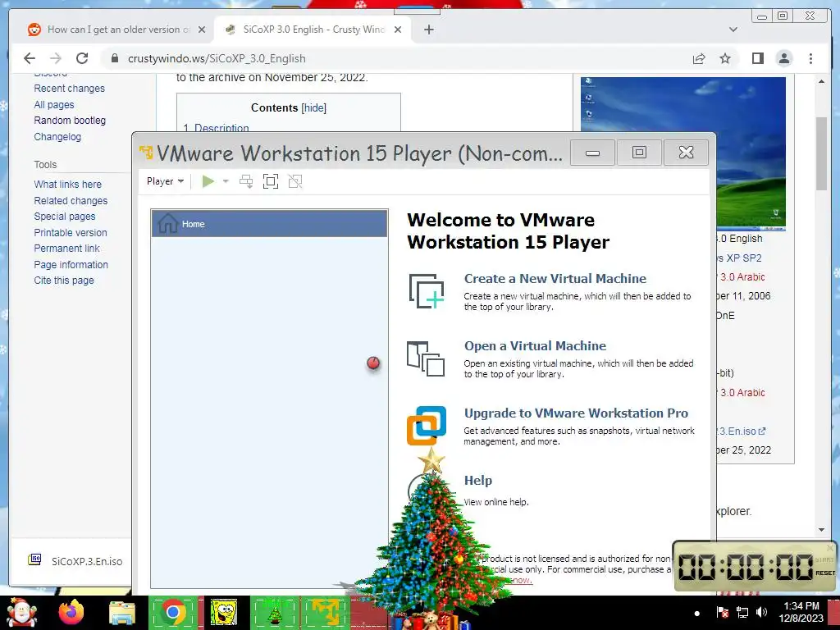840x630 pixels.
Task: Click the VMware Player taskbar button
Action: [x=326, y=612]
